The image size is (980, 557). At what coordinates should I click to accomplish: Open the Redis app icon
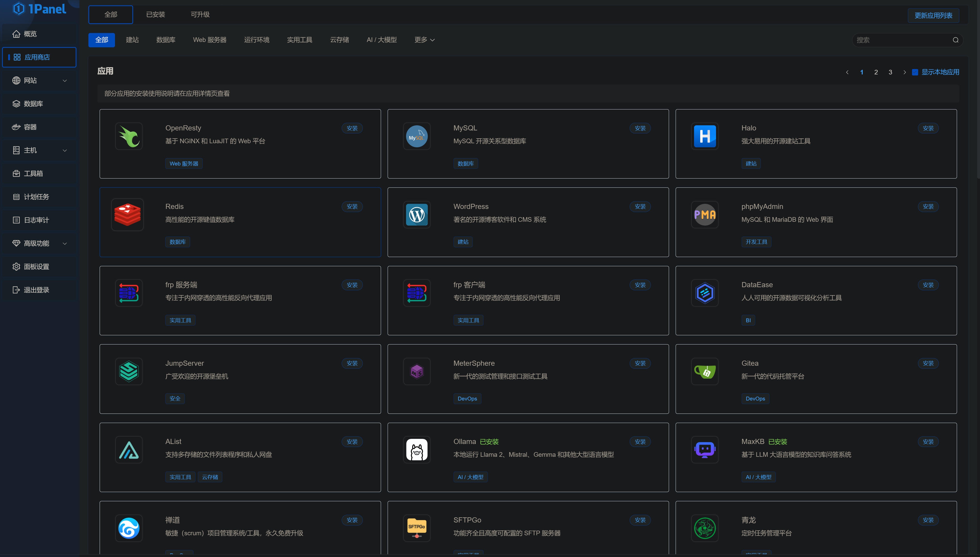[x=127, y=215]
